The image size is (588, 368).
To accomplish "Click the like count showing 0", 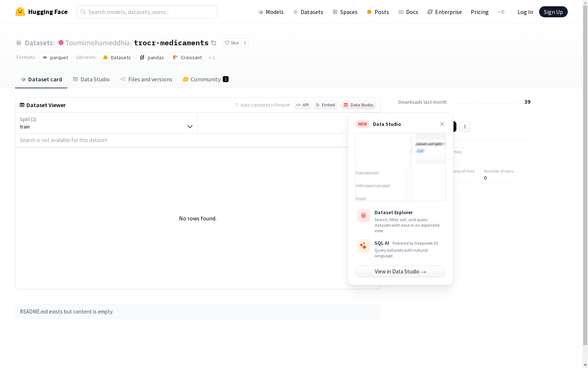I will [x=245, y=43].
